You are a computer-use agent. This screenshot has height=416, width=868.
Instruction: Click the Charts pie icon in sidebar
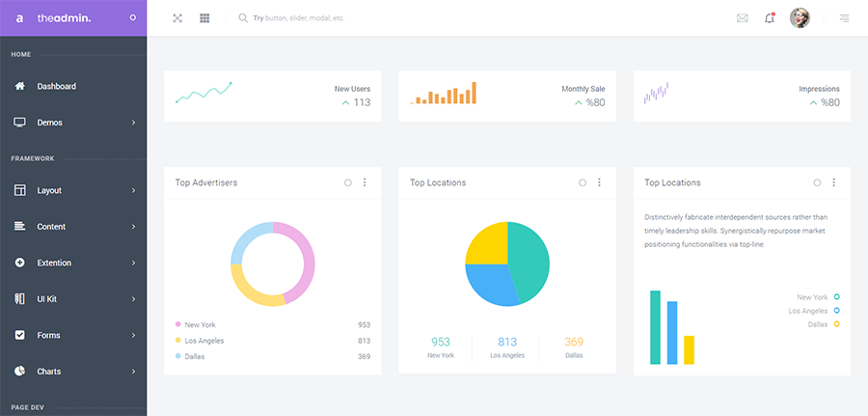pyautogui.click(x=20, y=372)
